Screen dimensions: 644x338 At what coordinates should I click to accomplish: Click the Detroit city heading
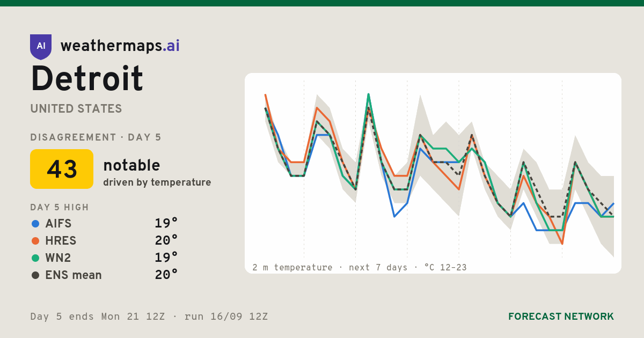pyautogui.click(x=87, y=79)
